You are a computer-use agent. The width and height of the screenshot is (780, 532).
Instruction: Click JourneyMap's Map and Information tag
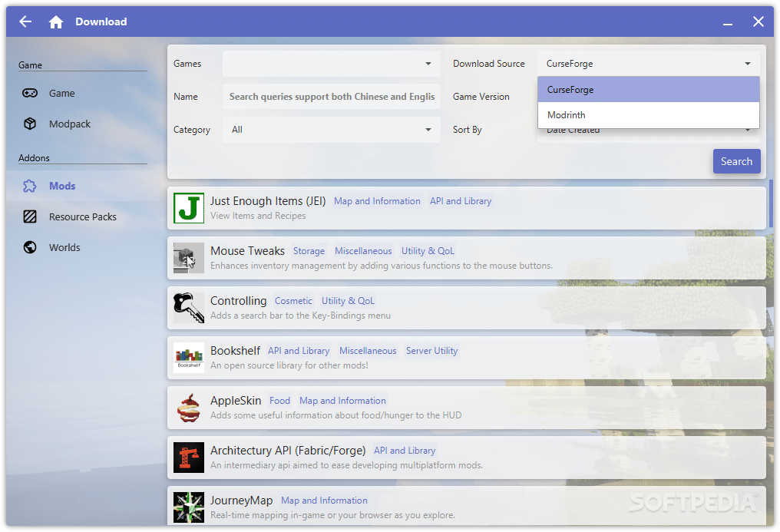[324, 501]
